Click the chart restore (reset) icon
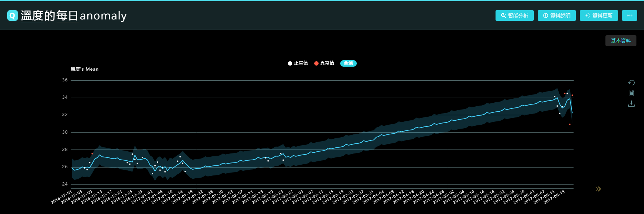The image size is (644, 214). pyautogui.click(x=631, y=83)
